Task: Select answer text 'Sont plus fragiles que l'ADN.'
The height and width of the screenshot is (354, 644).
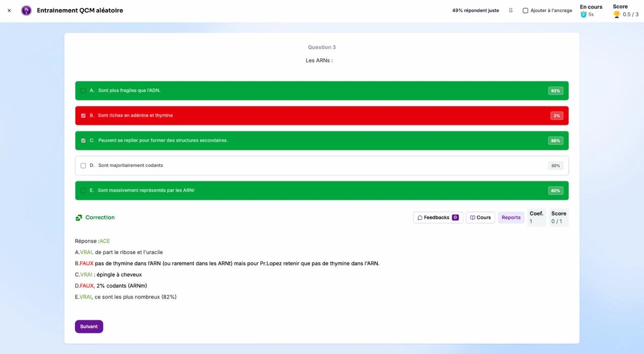Action: [x=129, y=91]
